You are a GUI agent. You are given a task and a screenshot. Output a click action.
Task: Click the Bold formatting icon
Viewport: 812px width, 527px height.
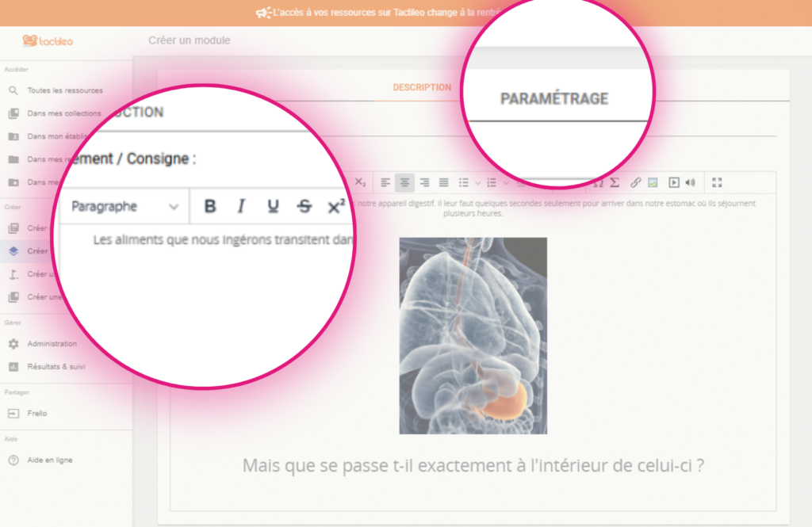(210, 207)
